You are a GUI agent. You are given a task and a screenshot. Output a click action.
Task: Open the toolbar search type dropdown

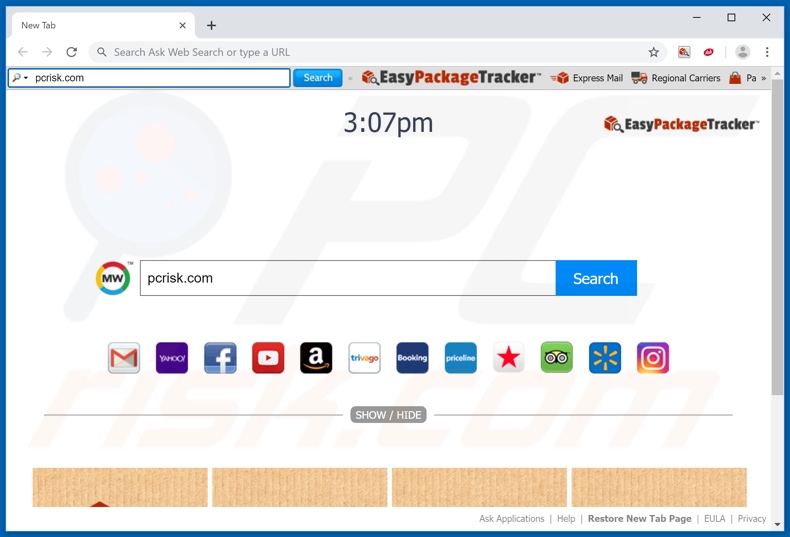(x=20, y=78)
